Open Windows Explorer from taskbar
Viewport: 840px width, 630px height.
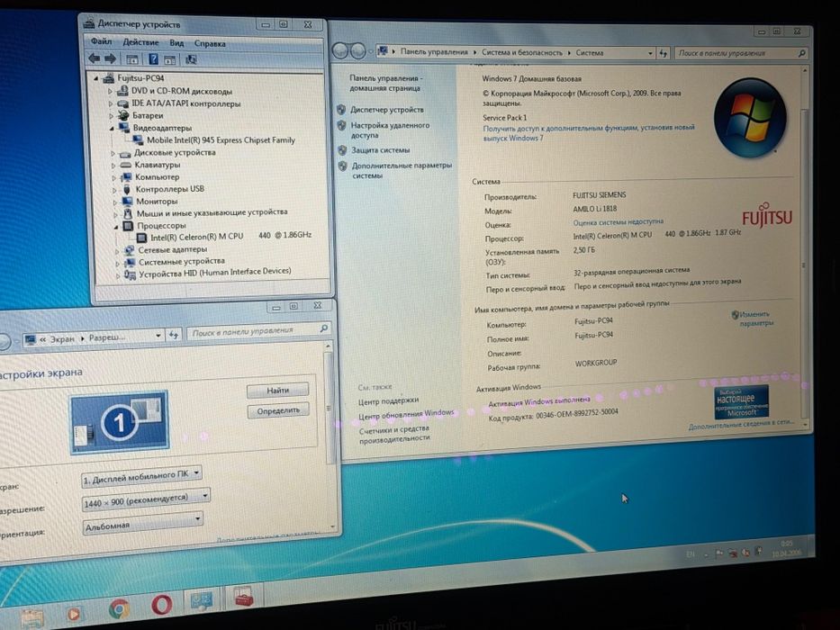click(32, 617)
